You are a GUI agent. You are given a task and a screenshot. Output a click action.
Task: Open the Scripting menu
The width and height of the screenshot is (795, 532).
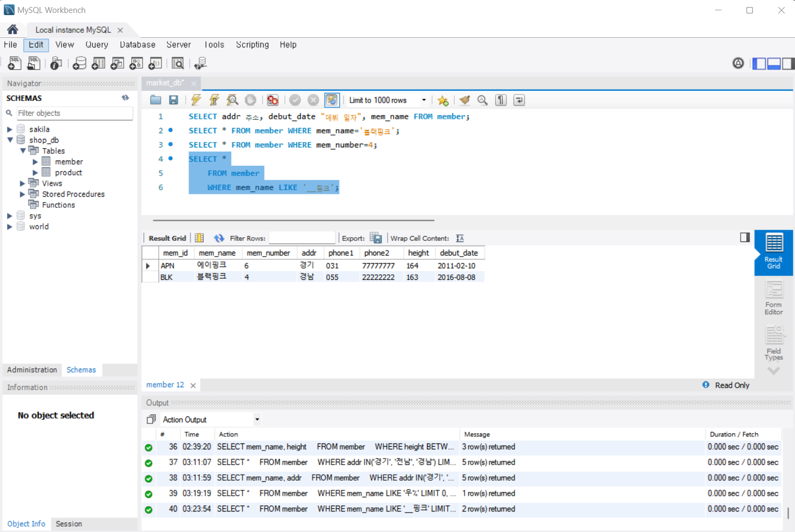(252, 45)
